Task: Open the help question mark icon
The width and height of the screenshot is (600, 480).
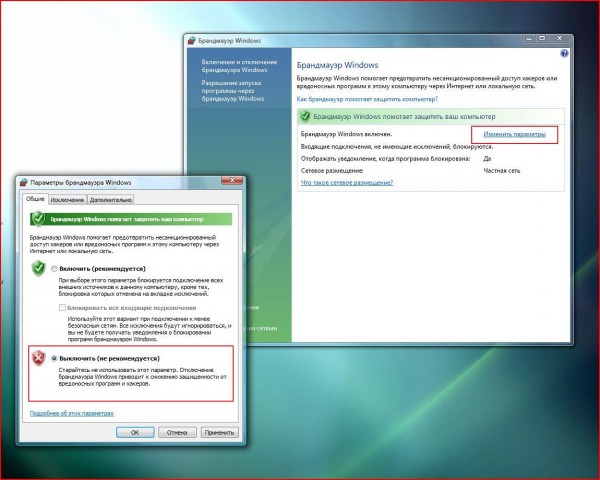Action: [564, 54]
